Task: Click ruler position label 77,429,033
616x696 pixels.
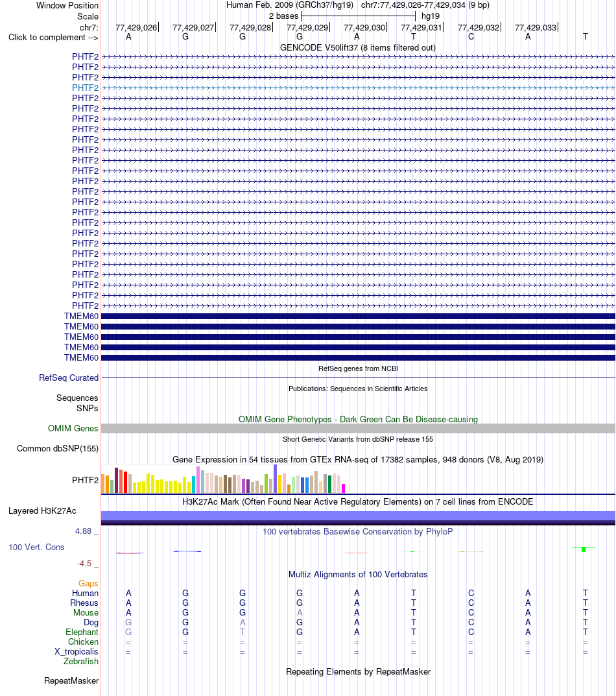Action: tap(535, 27)
